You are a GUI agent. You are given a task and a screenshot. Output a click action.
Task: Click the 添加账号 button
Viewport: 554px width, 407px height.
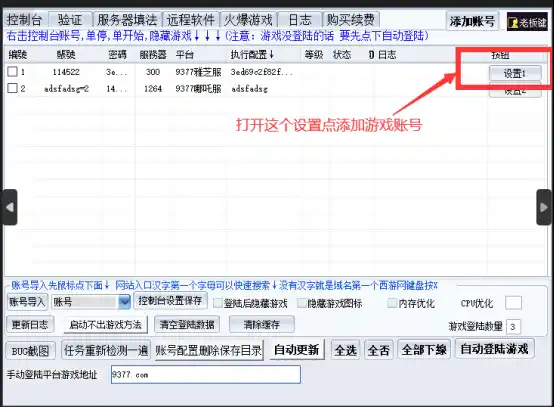[472, 22]
